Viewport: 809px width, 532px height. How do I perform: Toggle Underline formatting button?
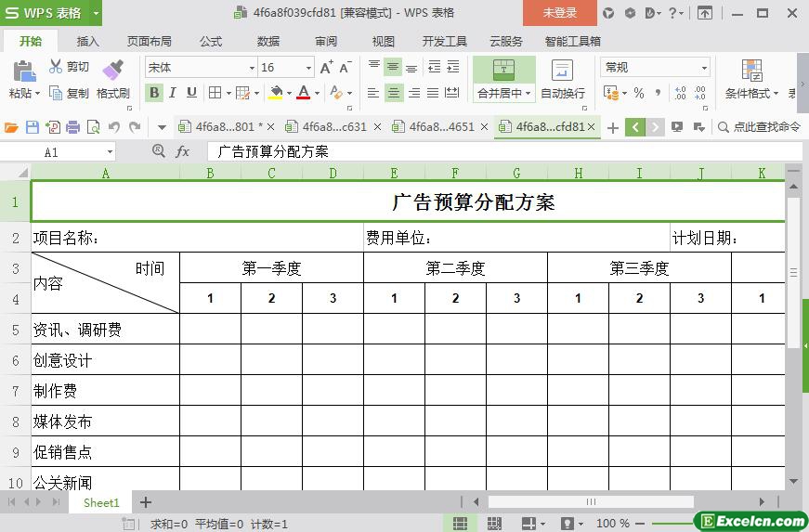pos(191,93)
